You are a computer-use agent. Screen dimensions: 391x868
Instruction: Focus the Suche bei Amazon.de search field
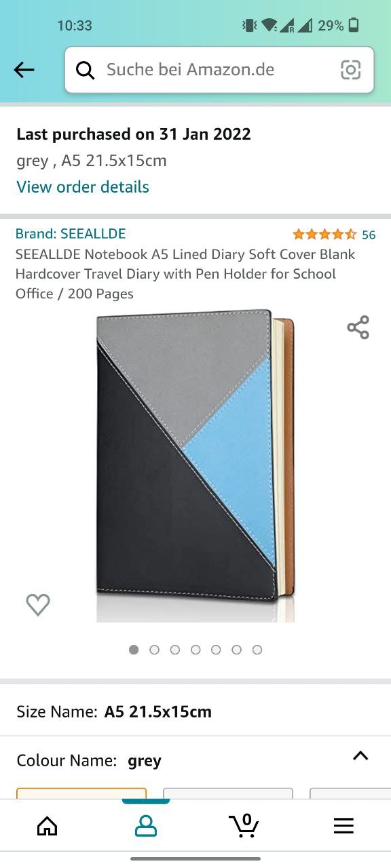(219, 69)
